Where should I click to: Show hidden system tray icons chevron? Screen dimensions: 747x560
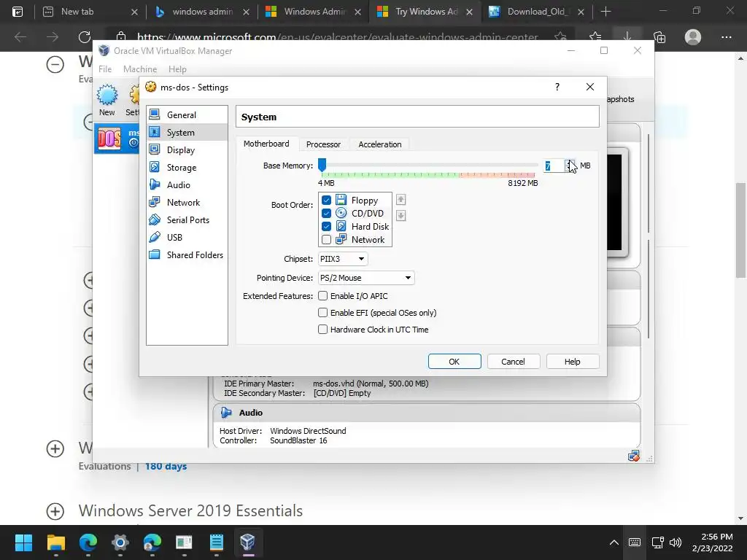tap(614, 542)
